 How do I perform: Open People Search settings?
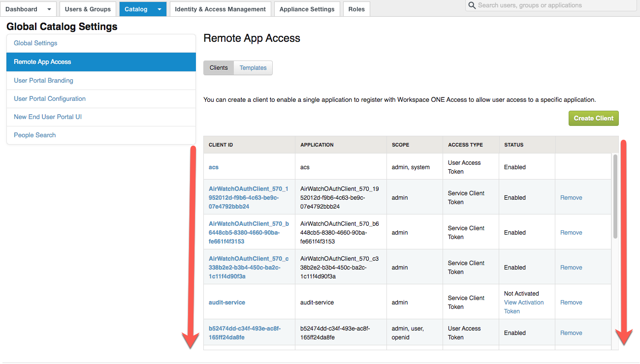coord(101,135)
